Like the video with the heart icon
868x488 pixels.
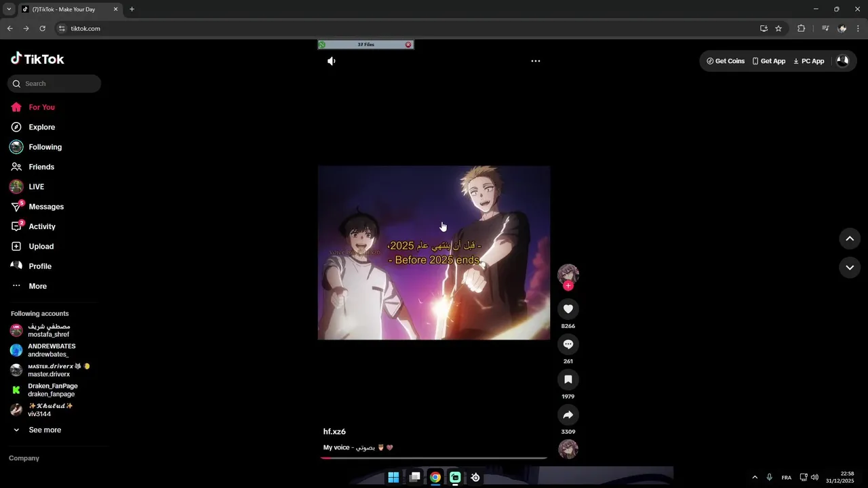tap(568, 309)
